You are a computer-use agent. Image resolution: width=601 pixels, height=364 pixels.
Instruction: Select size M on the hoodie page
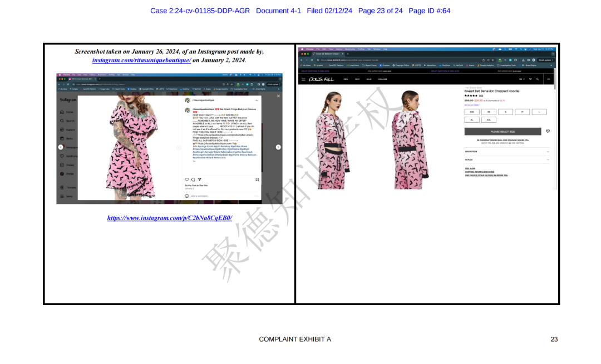coord(523,112)
